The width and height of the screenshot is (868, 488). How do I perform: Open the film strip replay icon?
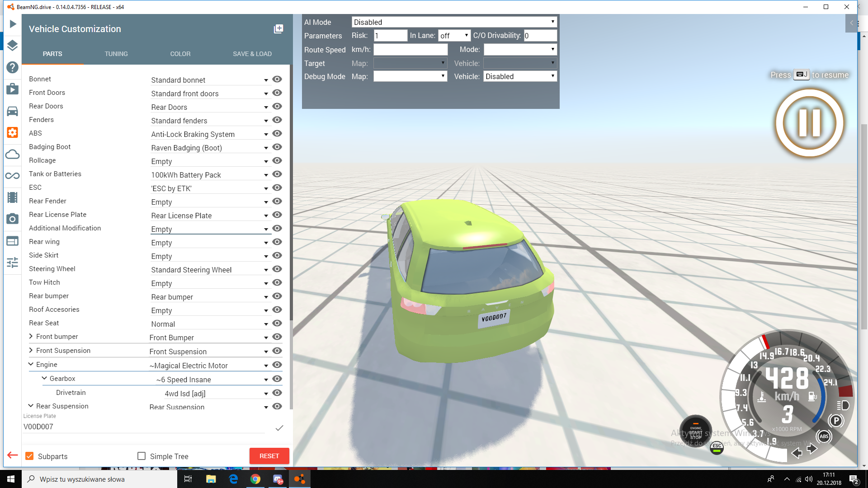pos(13,197)
